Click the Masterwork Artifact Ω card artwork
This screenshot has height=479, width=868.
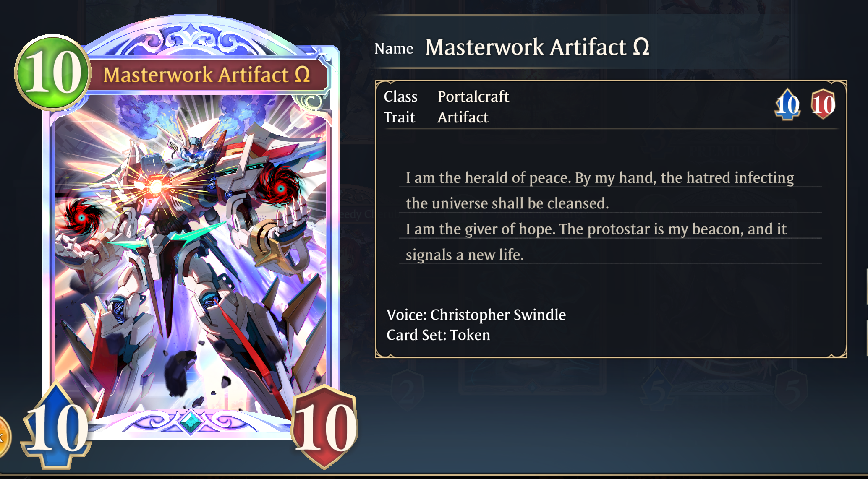pos(191,256)
